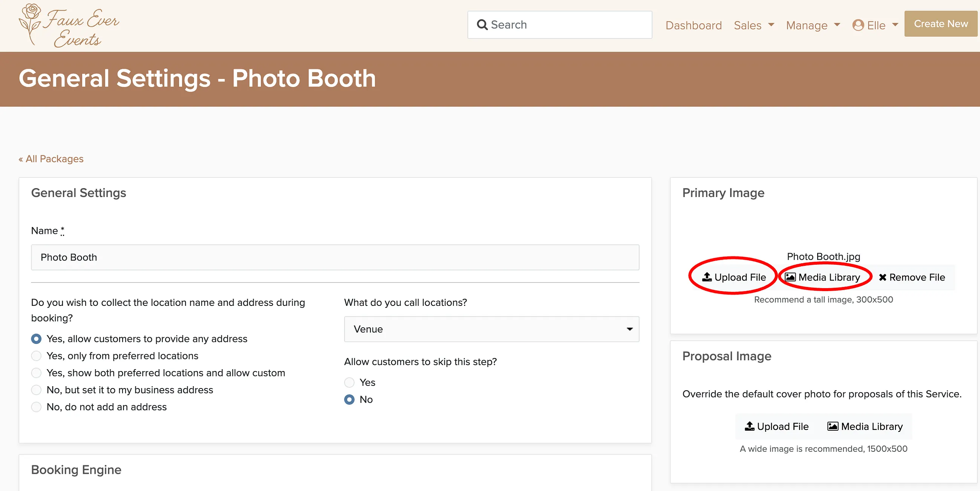
Task: Select 'Yes, only from preferred locations'
Action: coord(36,356)
